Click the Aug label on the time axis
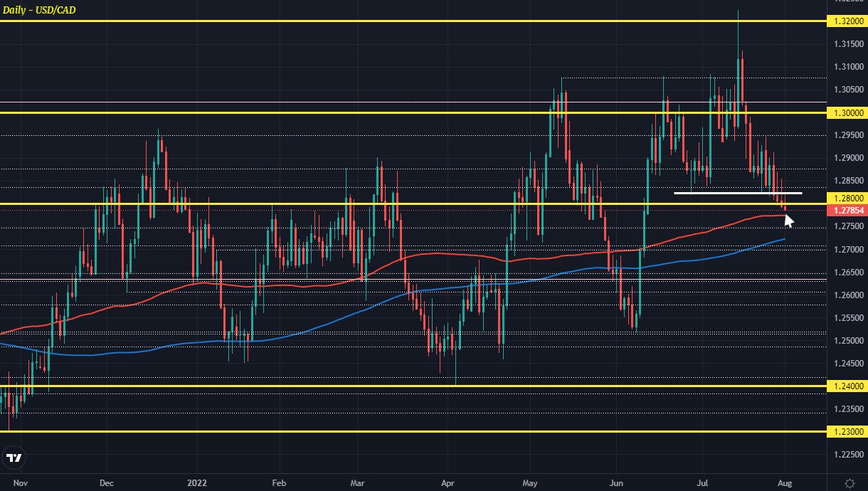The image size is (868, 491). point(785,482)
